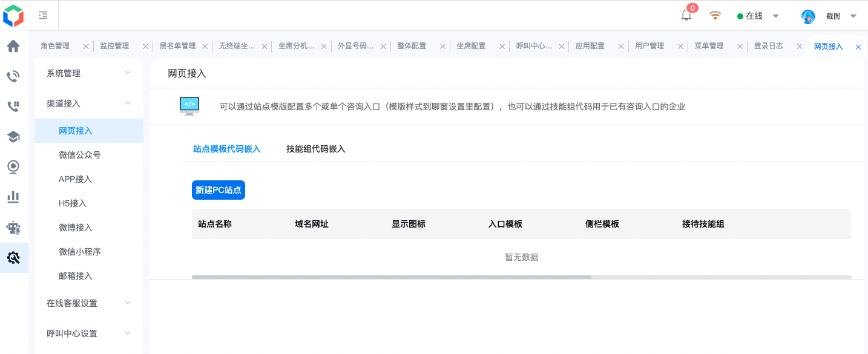Select 微博接入 in the side menu

[x=89, y=228]
